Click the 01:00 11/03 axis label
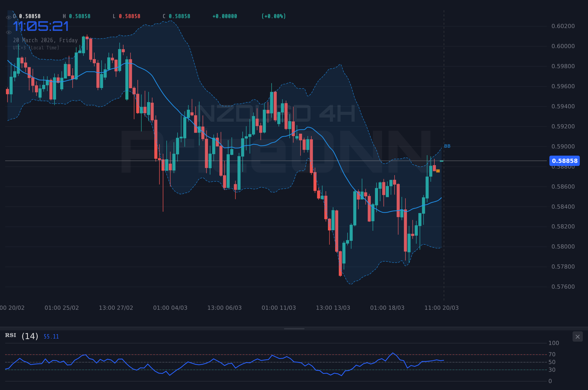Screen dimensions: 588x390 (x=279, y=308)
